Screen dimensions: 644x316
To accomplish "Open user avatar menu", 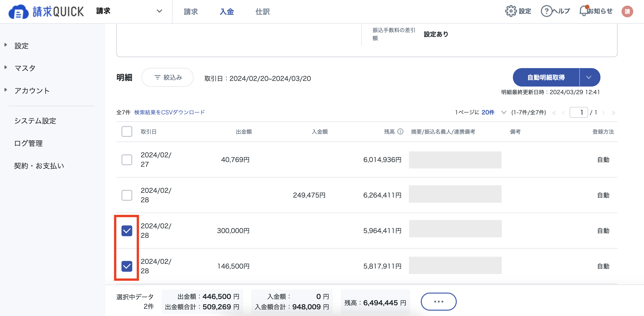I will pyautogui.click(x=627, y=11).
